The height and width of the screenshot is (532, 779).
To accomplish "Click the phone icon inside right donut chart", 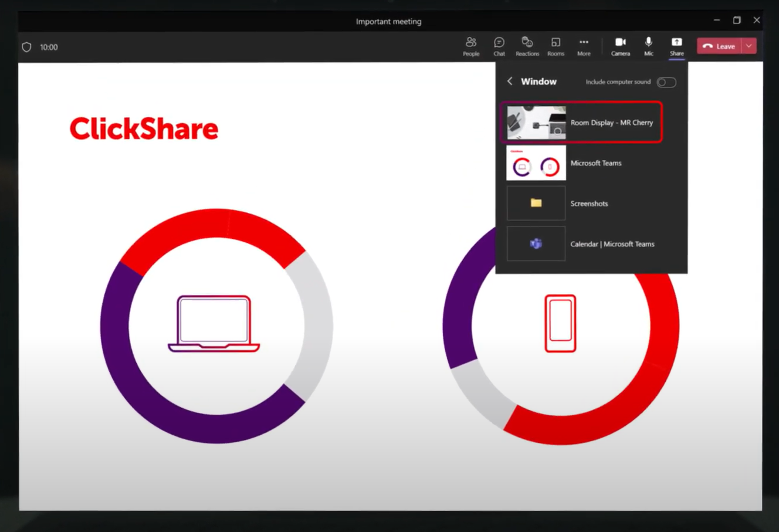I will coord(560,323).
